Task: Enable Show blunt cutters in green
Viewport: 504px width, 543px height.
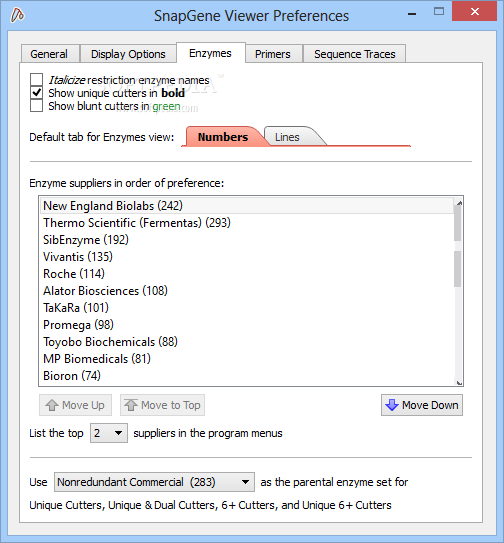Action: pos(36,106)
